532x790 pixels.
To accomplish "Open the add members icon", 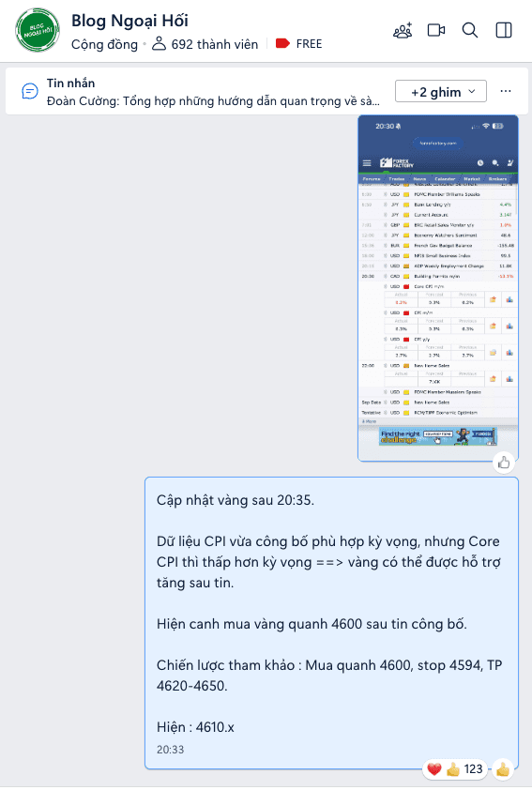I will [x=403, y=31].
